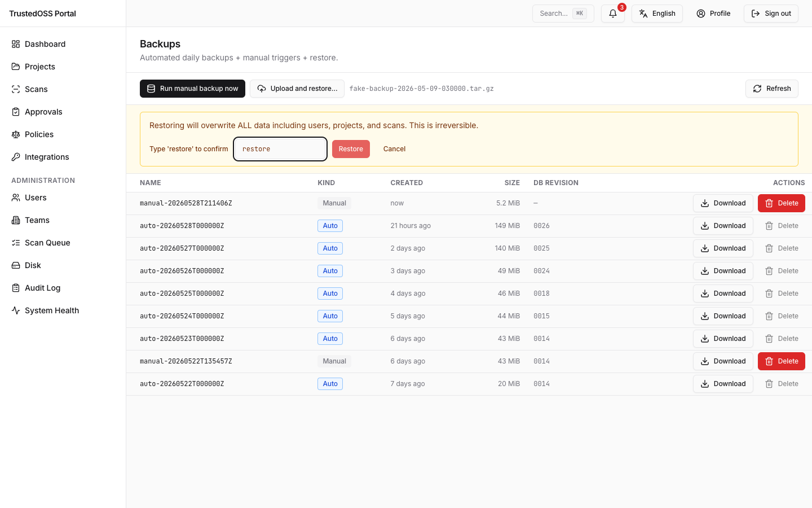Viewport: 812px width, 508px height.
Task: Open the Dashboard page icon
Action: pos(16,44)
